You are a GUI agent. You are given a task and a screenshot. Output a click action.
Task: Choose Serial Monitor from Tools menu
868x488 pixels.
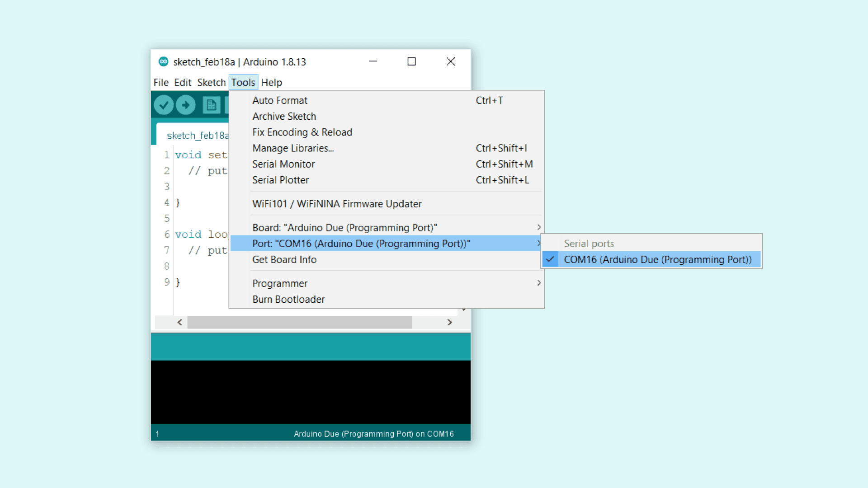[x=283, y=164]
